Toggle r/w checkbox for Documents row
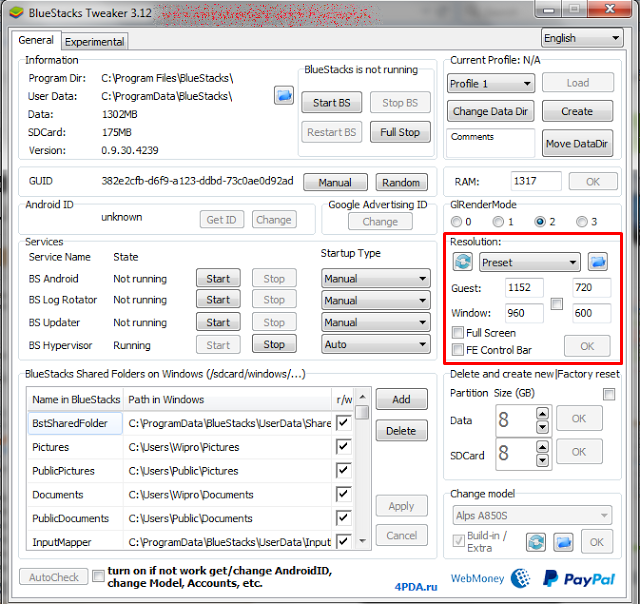Viewport: 640px width, 604px height. (x=343, y=494)
